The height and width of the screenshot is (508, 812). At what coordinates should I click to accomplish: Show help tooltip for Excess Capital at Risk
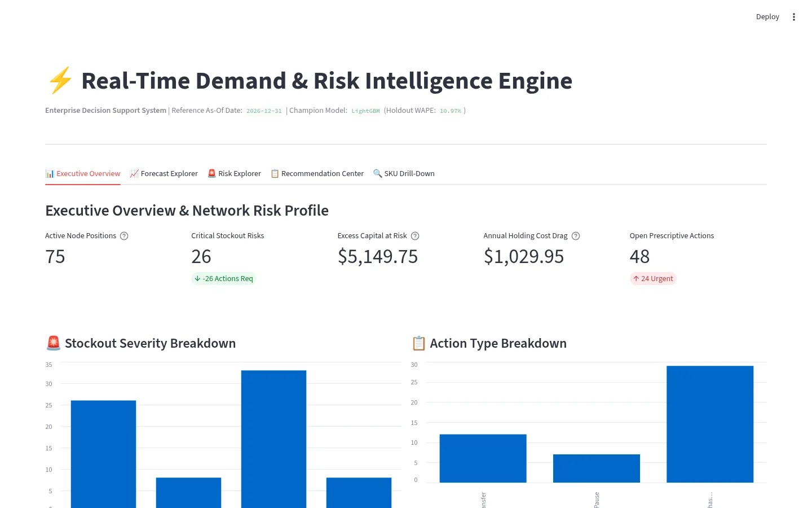pos(415,236)
